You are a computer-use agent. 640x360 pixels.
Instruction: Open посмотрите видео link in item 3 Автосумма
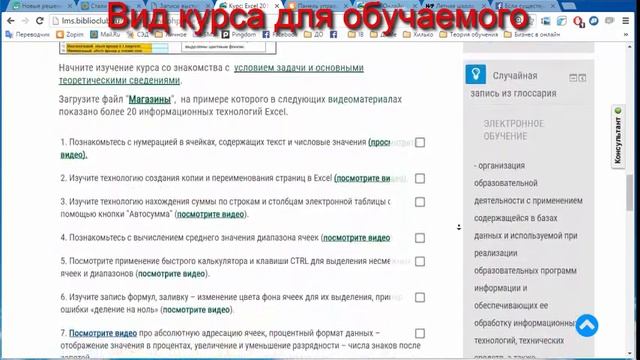[211, 214]
